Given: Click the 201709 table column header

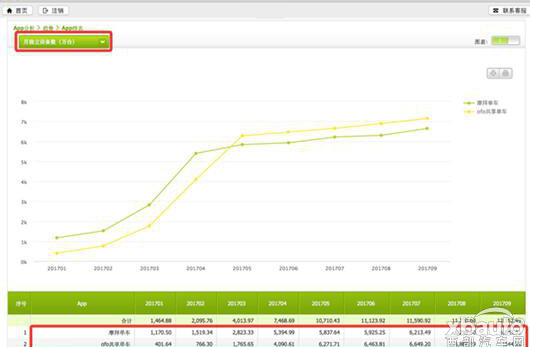Looking at the screenshot, I should coord(502,303).
